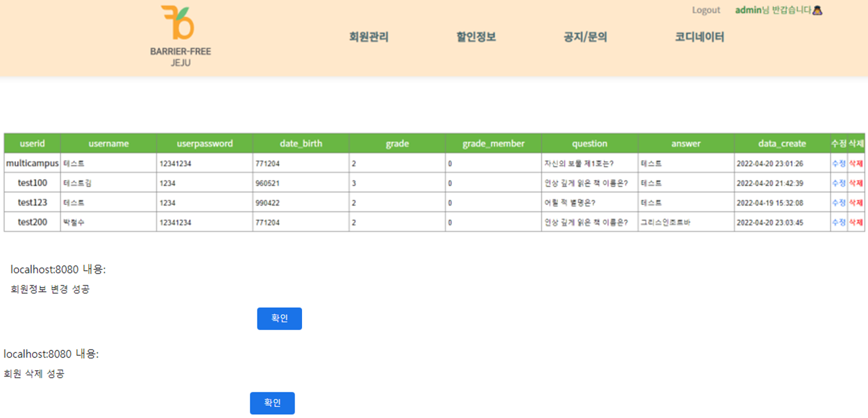Click 수정 for user test200
The height and width of the screenshot is (418, 868).
[x=838, y=222]
